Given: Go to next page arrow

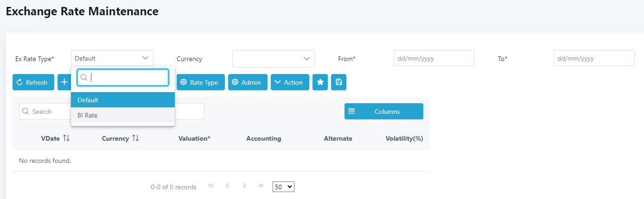Looking at the screenshot, I should coord(244,186).
